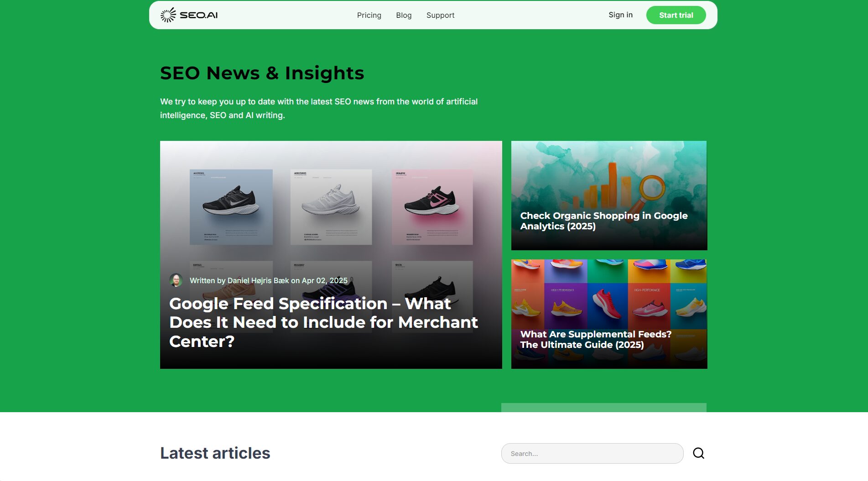Image resolution: width=868 pixels, height=481 pixels.
Task: Click Daniel Højris Bæk's author avatar
Action: pyautogui.click(x=176, y=280)
